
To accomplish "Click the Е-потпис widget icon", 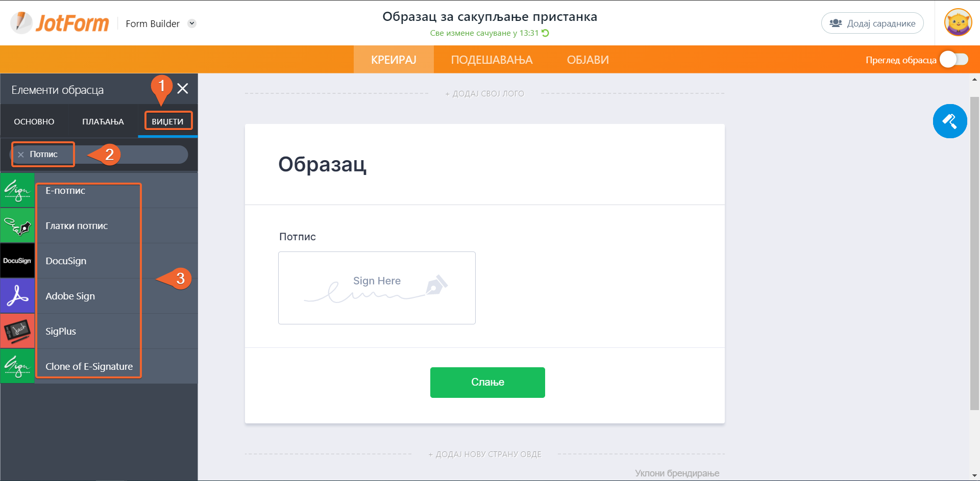I will (17, 190).
